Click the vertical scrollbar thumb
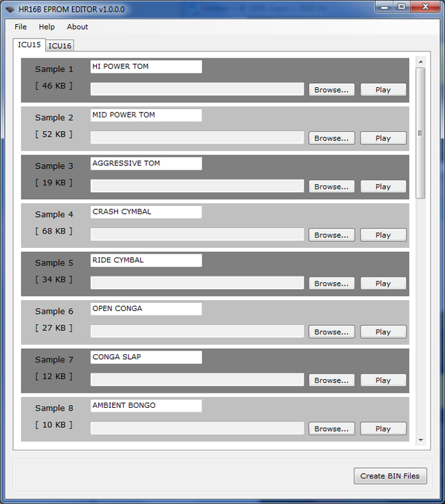 tap(420, 133)
